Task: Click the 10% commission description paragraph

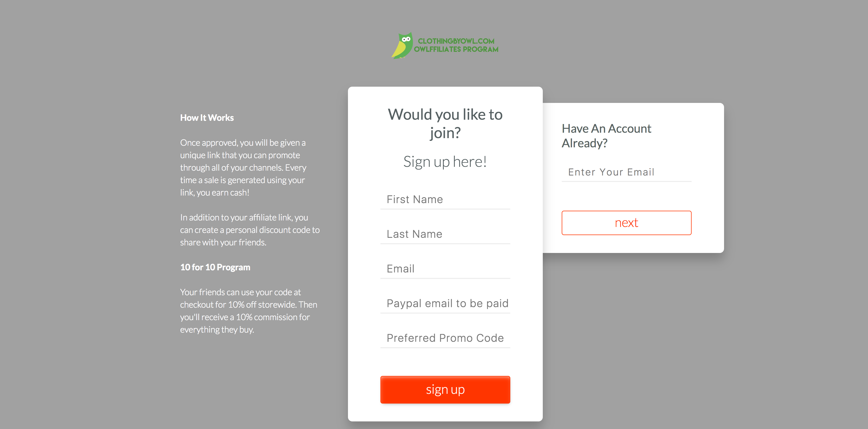Action: (249, 311)
